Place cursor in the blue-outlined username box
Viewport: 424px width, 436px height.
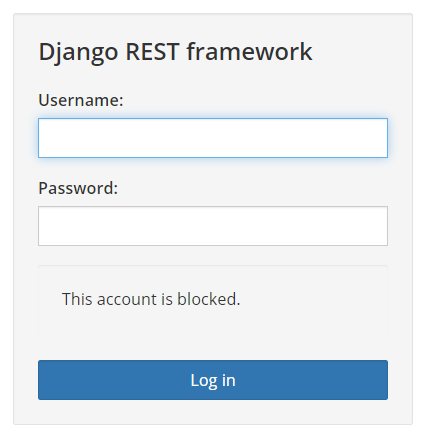213,138
